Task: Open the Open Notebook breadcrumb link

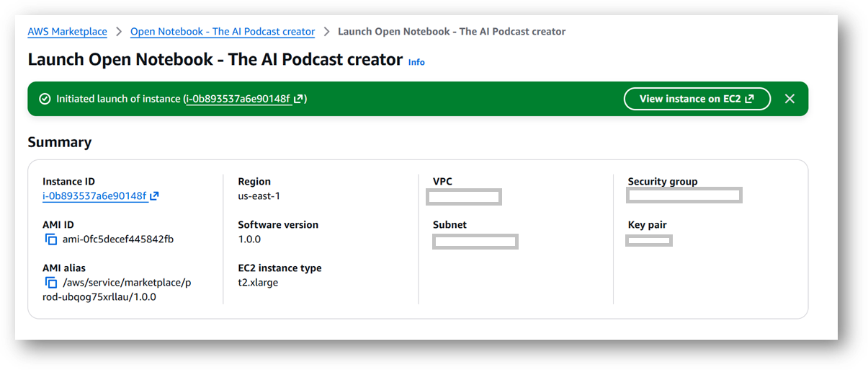Action: [223, 32]
